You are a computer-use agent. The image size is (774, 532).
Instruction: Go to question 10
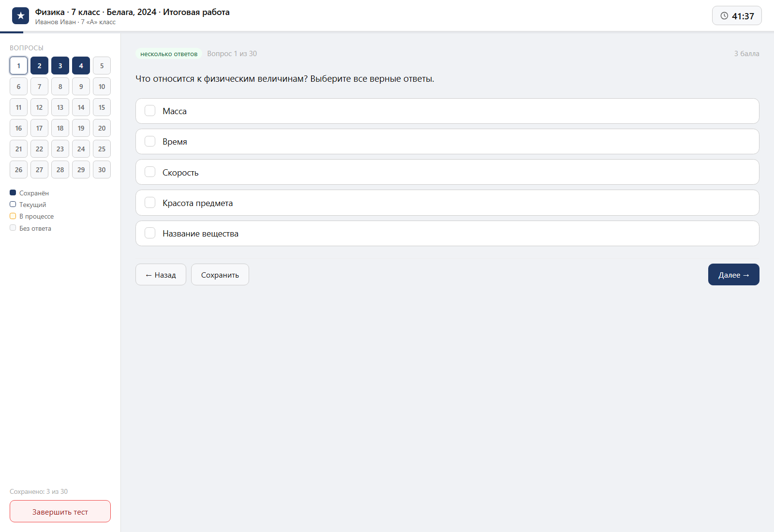(102, 87)
